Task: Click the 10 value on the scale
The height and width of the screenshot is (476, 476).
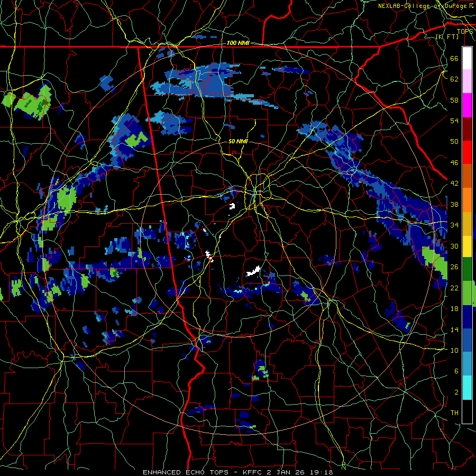Action: pyautogui.click(x=454, y=350)
